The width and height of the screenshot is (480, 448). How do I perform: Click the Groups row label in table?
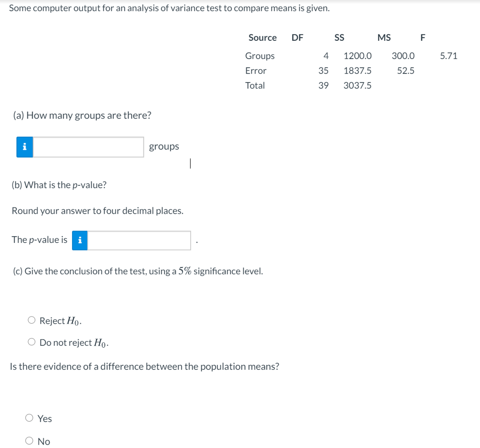260,56
